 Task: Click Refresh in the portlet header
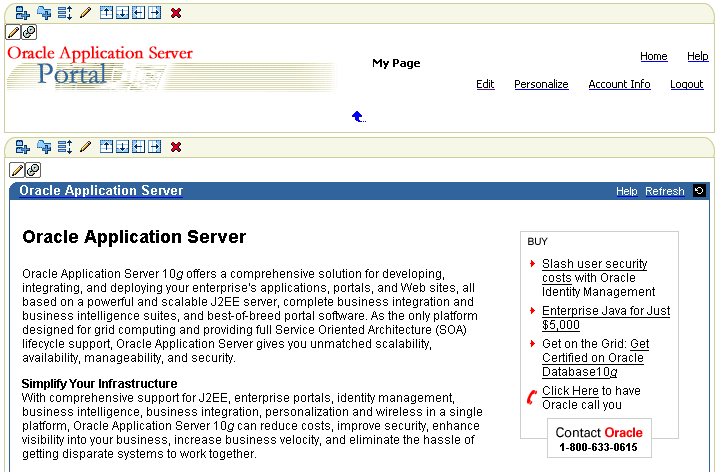tap(664, 191)
